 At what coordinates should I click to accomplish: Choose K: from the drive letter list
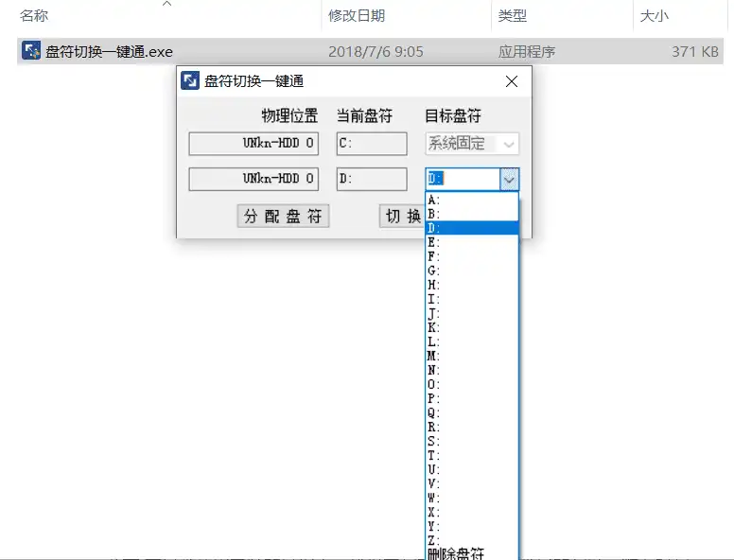click(x=472, y=327)
